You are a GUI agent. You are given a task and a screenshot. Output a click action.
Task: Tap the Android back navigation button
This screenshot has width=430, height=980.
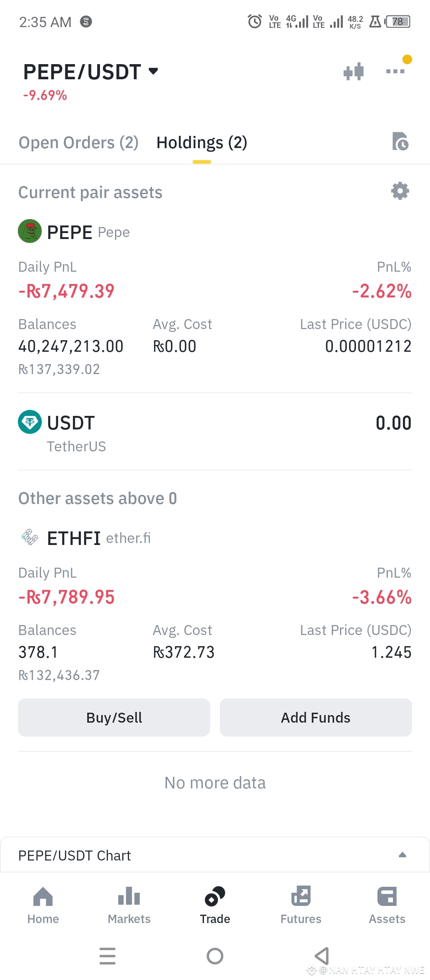coord(322,956)
